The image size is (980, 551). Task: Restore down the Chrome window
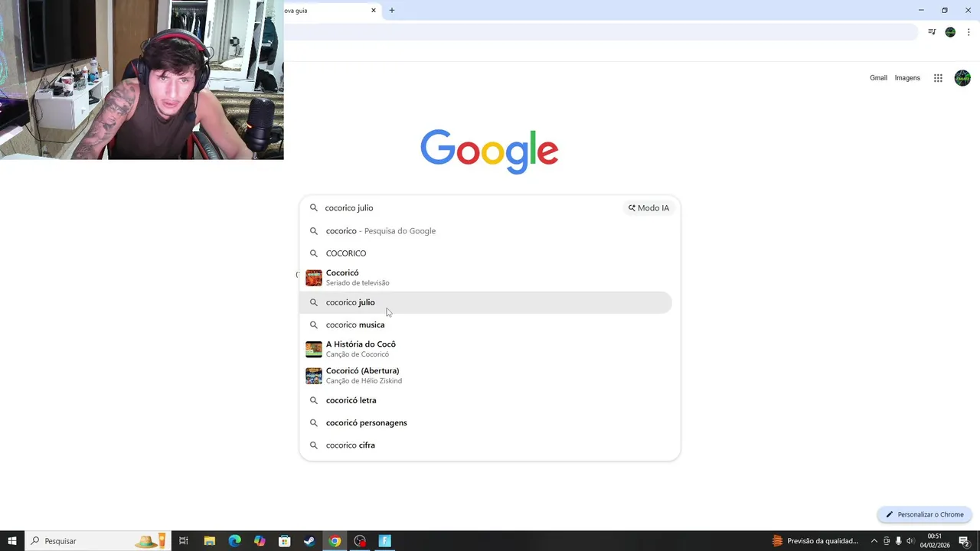coord(945,11)
